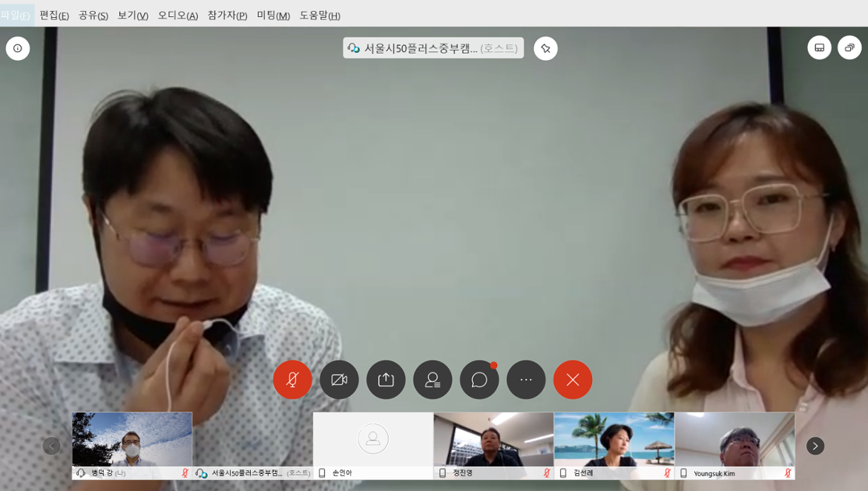Change the video layout icon
The height and width of the screenshot is (491, 868).
[x=819, y=47]
